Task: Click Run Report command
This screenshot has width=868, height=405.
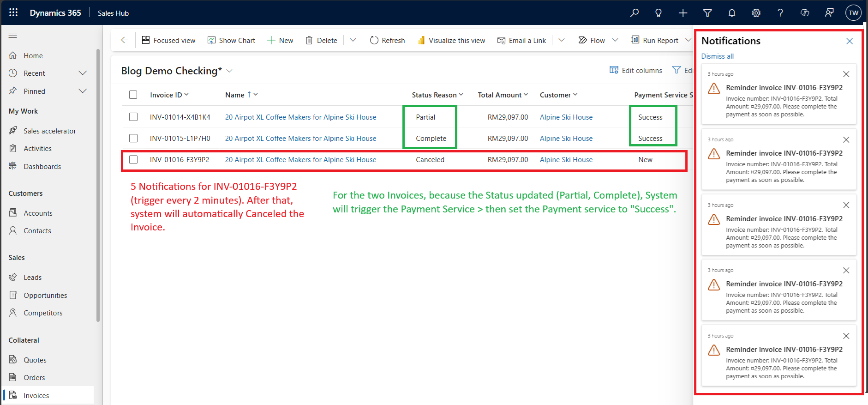Action: click(x=654, y=40)
